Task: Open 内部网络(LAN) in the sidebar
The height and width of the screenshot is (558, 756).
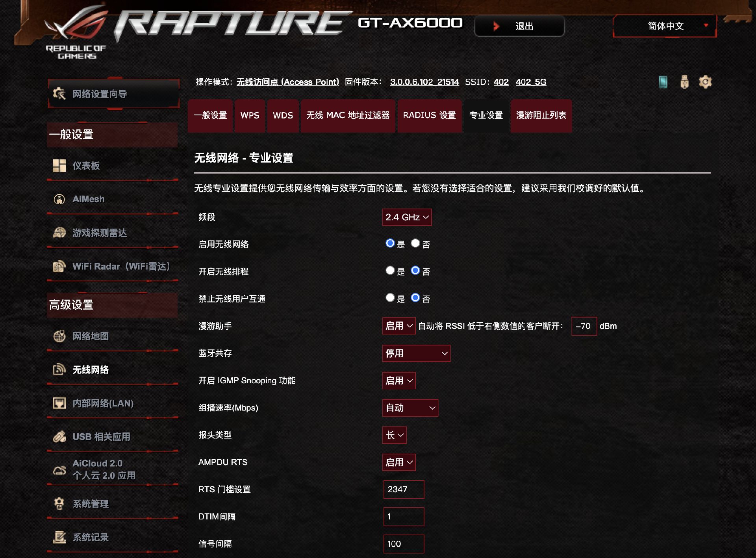Action: pyautogui.click(x=112, y=403)
